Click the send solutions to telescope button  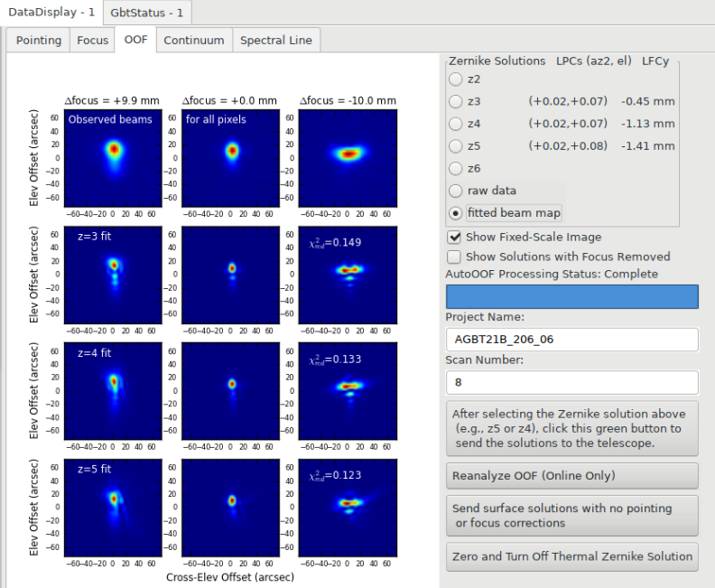[x=571, y=428]
